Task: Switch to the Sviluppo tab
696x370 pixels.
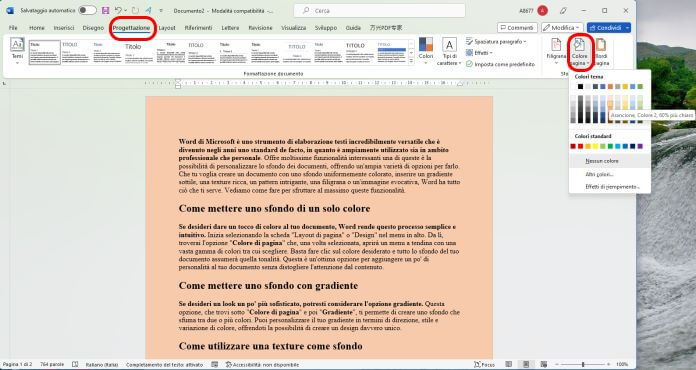Action: click(326, 28)
